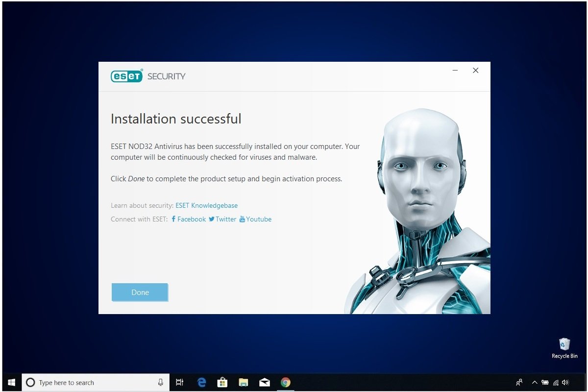Open ESET's Twitter link
Screen dimensions: 588x392
point(222,220)
